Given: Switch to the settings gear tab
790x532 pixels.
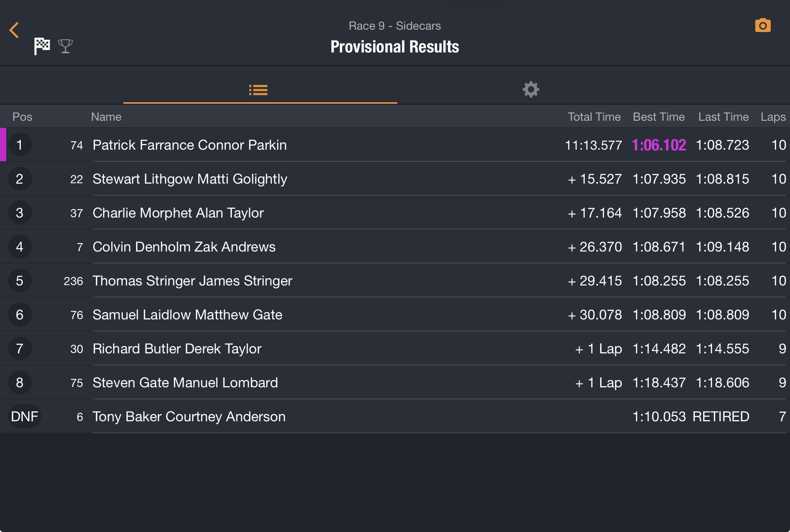Looking at the screenshot, I should click(531, 90).
